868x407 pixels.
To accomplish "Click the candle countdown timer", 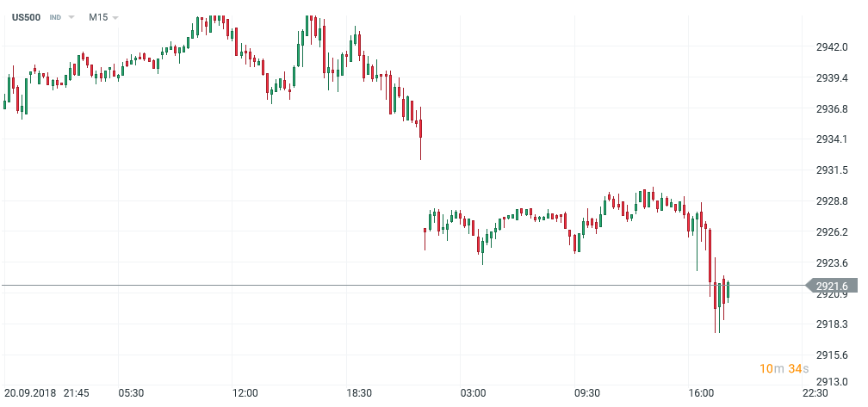I will pyautogui.click(x=784, y=369).
